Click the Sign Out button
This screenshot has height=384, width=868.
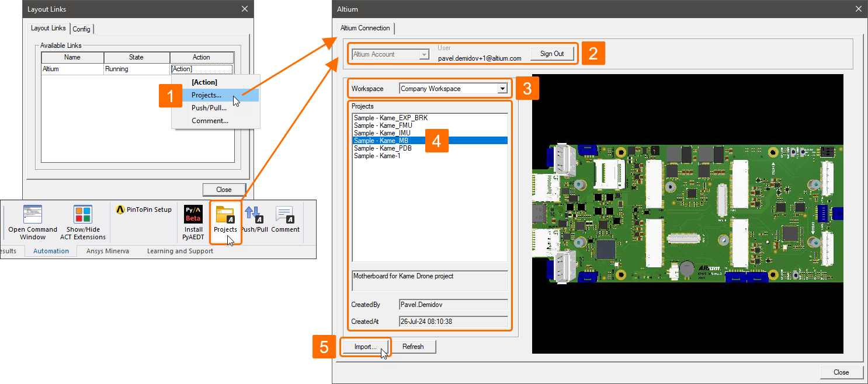click(x=552, y=54)
